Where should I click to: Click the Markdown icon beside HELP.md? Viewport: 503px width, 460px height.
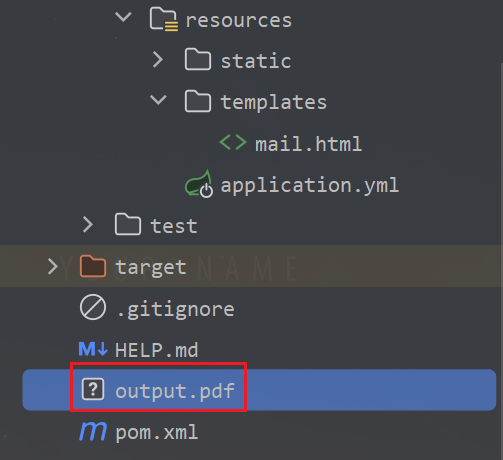(x=93, y=349)
